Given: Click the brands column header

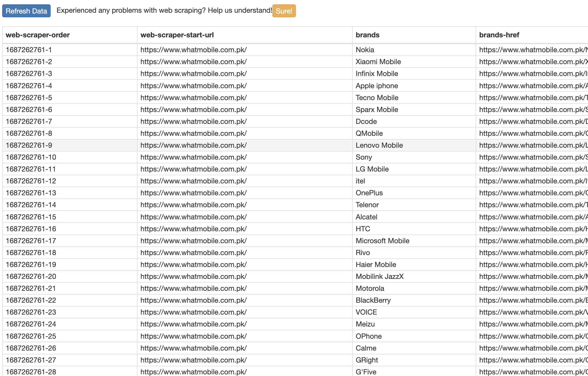Looking at the screenshot, I should point(414,35).
